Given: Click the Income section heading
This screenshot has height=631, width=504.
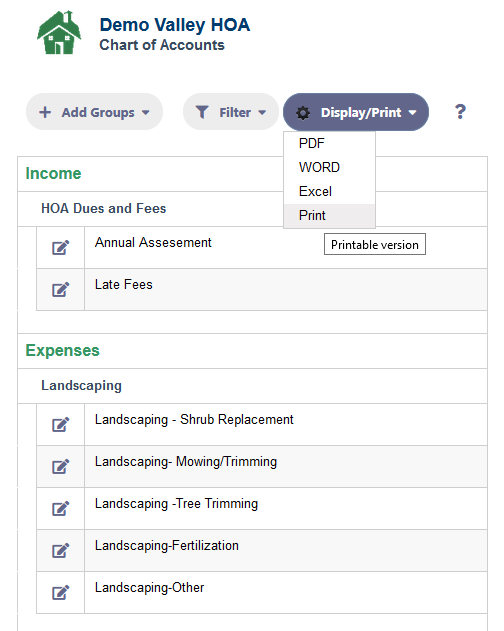Looking at the screenshot, I should [x=53, y=173].
